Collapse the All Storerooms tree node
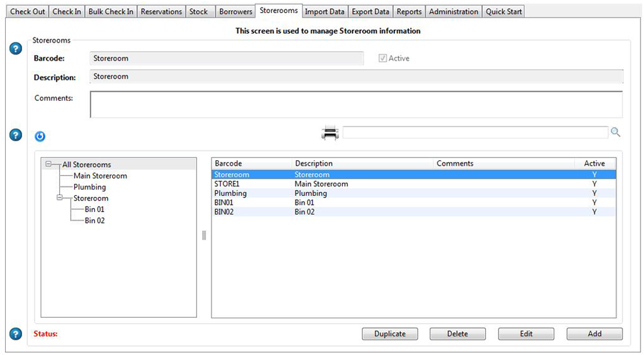Screen dimensions: 644x355 pyautogui.click(x=48, y=164)
